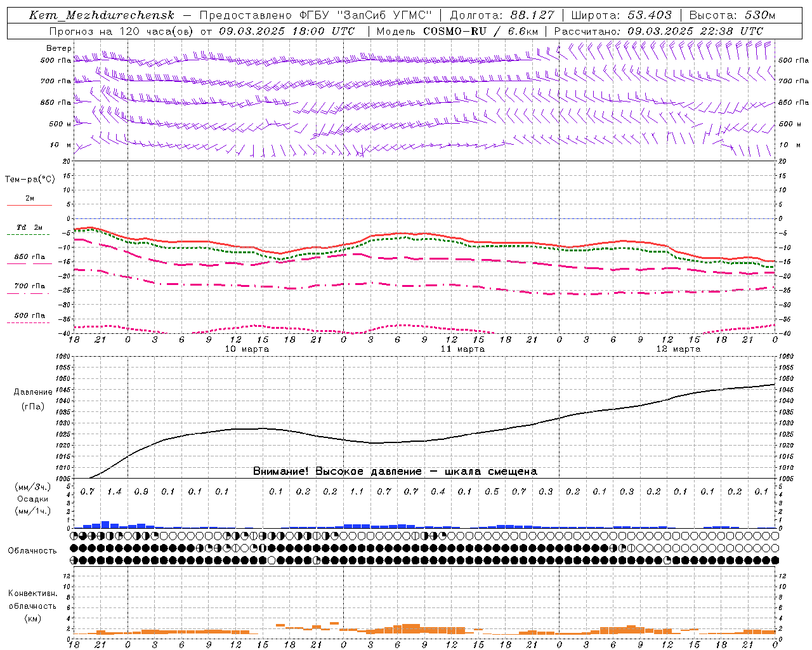Click the Модель COSMO-RU / 6.6км label
Viewport: 812px width, 650px height.
457,31
